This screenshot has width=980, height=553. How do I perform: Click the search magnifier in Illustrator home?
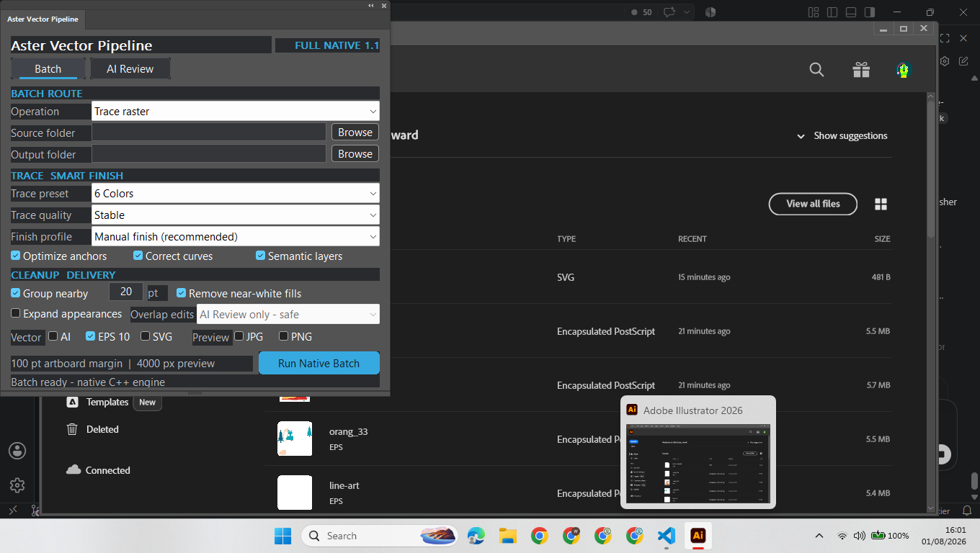point(816,69)
